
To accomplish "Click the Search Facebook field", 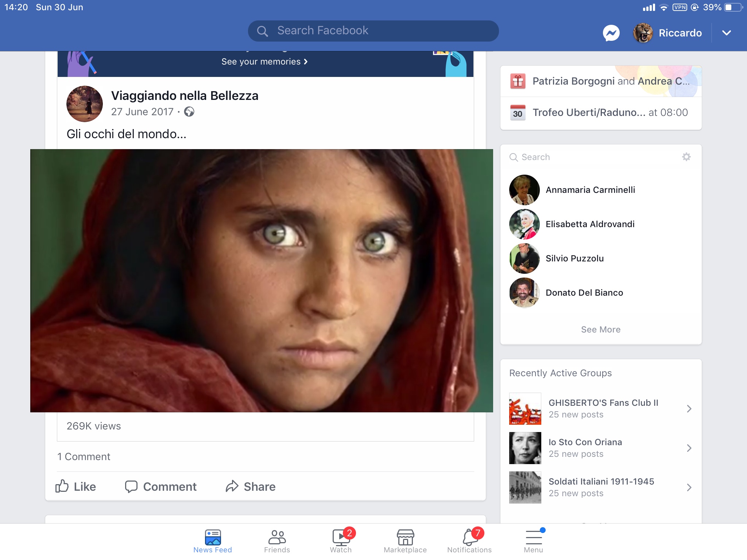I will (373, 31).
